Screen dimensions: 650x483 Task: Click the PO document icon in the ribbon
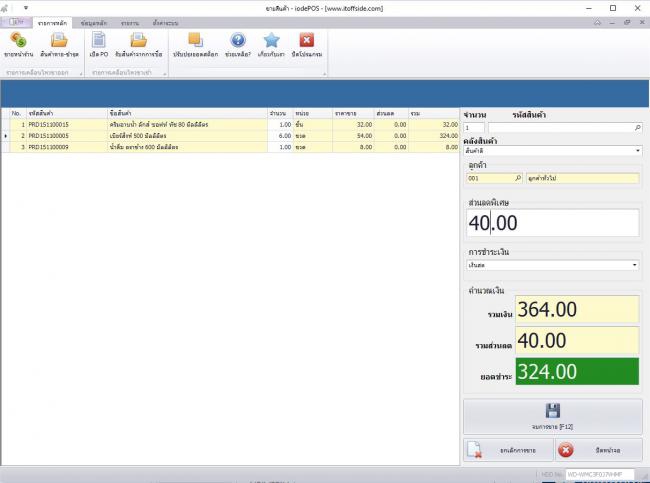point(99,40)
